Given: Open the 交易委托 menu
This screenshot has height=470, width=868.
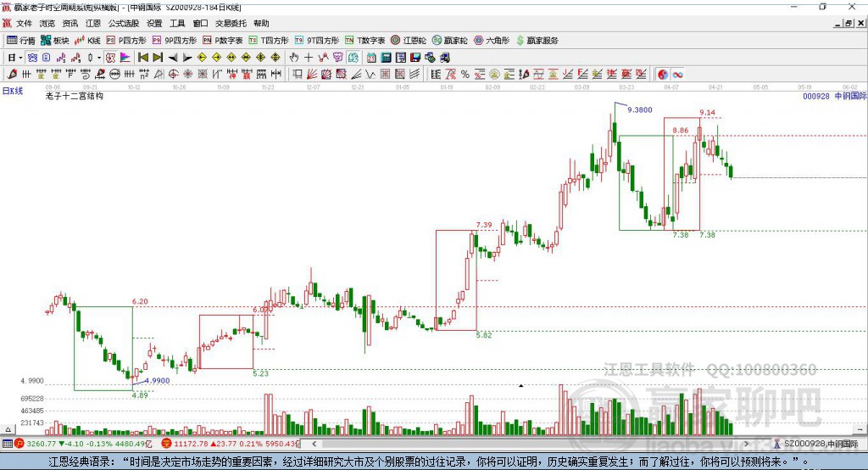Looking at the screenshot, I should (231, 23).
